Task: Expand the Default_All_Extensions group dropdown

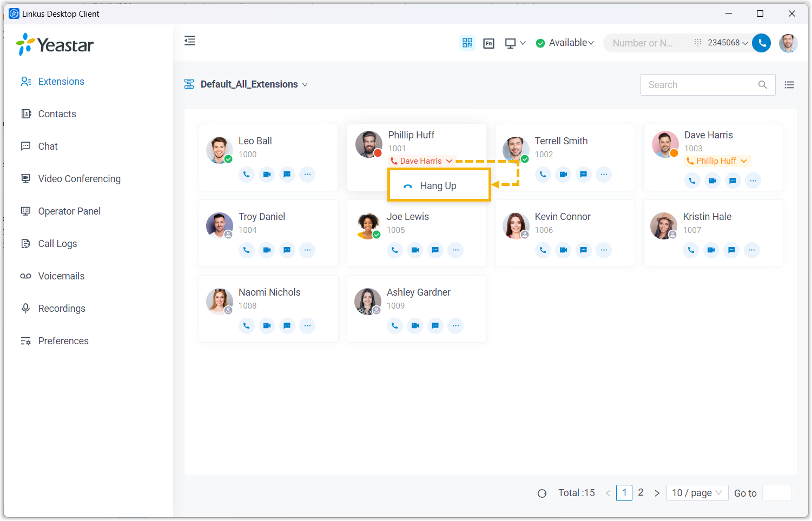Action: [254, 84]
